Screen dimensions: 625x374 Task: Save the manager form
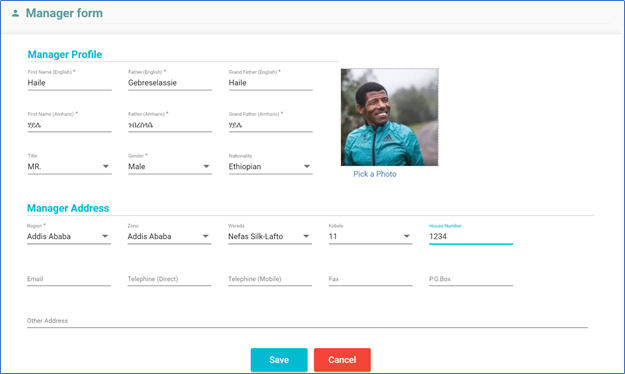click(x=279, y=360)
